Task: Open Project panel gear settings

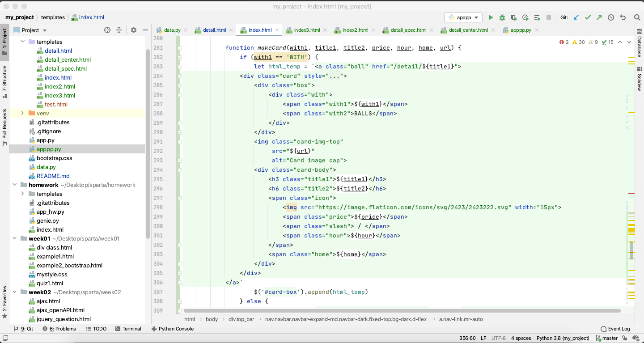Action: (133, 30)
